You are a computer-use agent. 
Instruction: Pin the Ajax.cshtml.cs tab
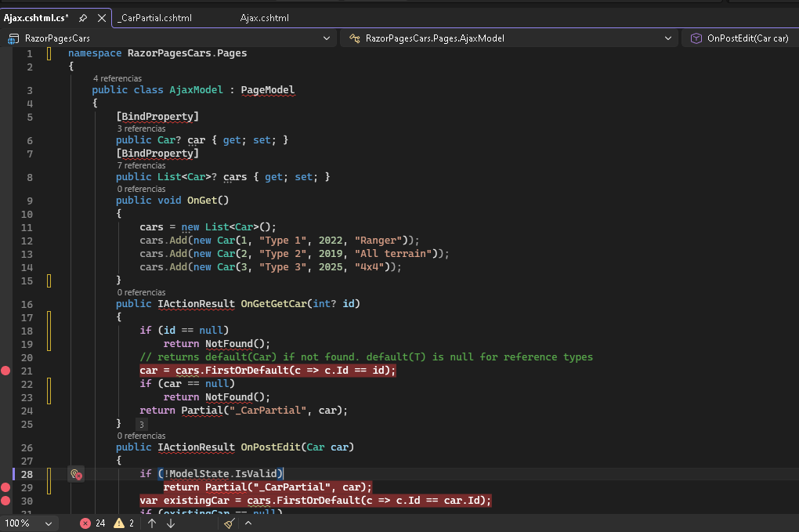[x=83, y=18]
